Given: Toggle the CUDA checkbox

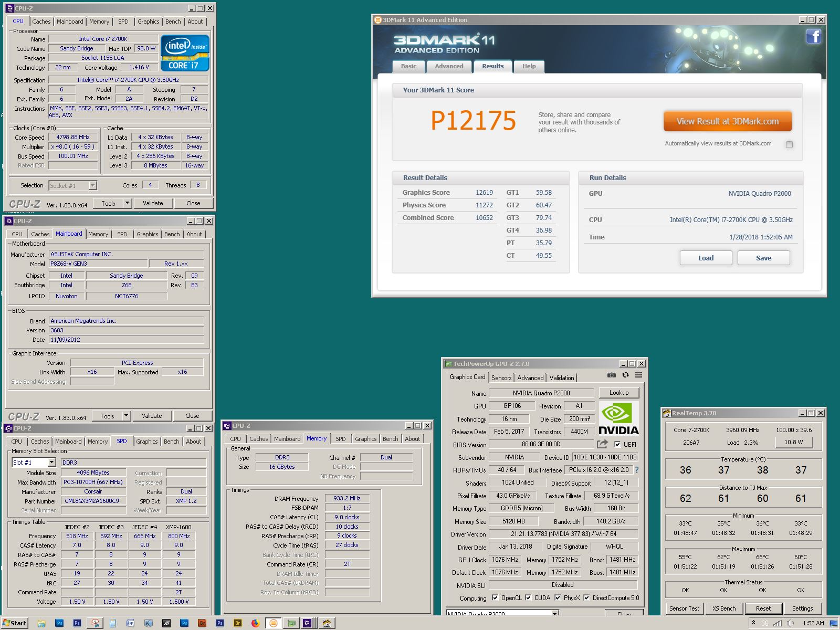Looking at the screenshot, I should click(528, 597).
